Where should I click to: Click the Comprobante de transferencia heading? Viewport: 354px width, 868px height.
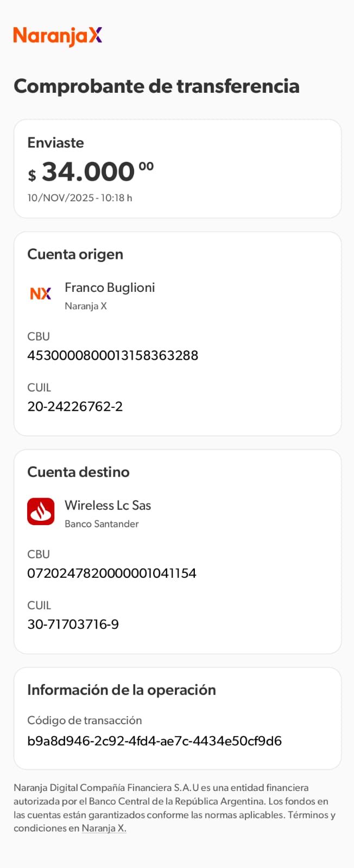coord(156,86)
